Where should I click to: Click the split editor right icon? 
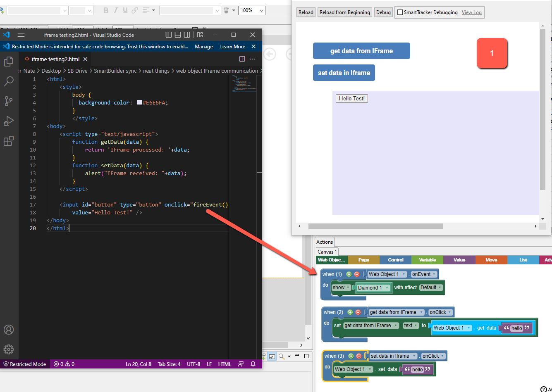coord(242,59)
